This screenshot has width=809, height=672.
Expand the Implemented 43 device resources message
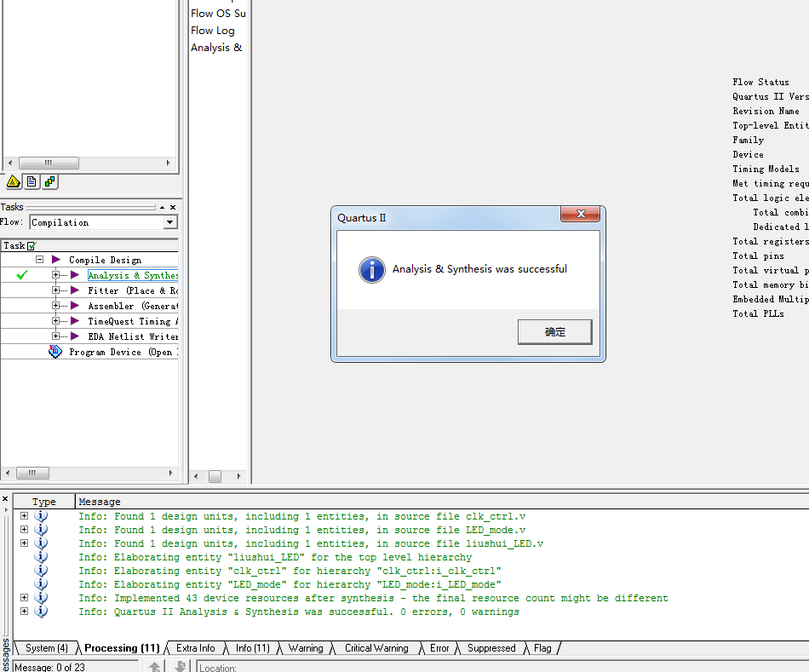click(x=24, y=597)
